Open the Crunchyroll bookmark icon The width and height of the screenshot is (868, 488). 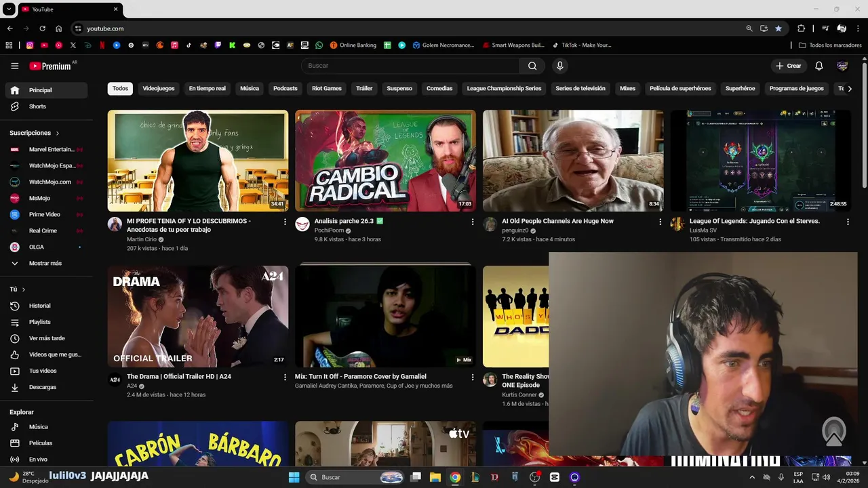coord(160,45)
